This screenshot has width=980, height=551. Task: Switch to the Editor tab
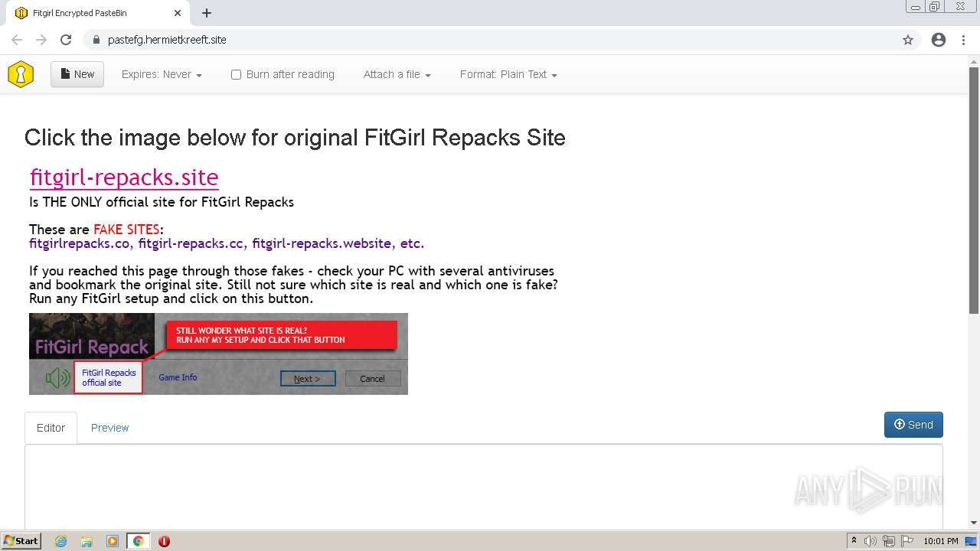tap(51, 428)
